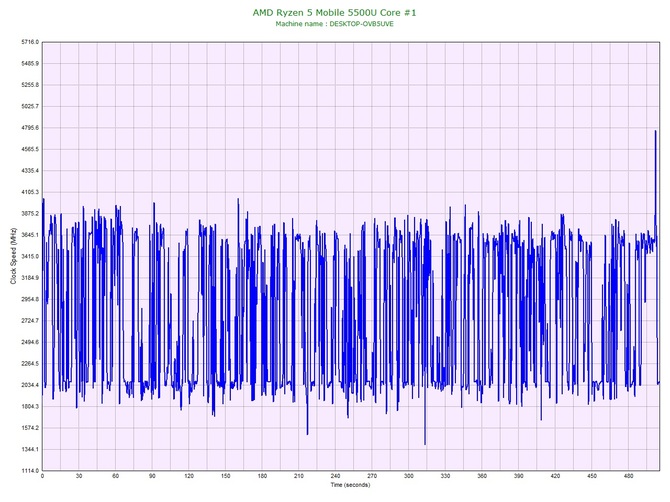Click the 120 tick on the time axis

189,476
